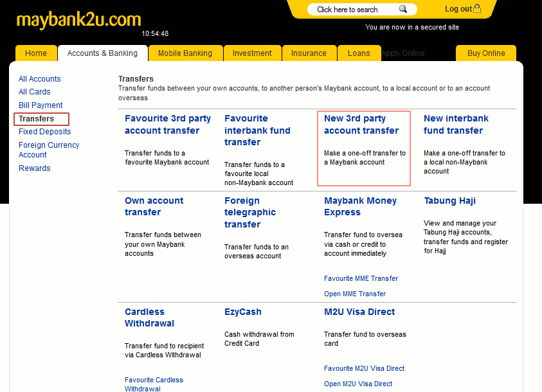542x392 pixels.
Task: Open Tabung Haji
Action: [449, 200]
